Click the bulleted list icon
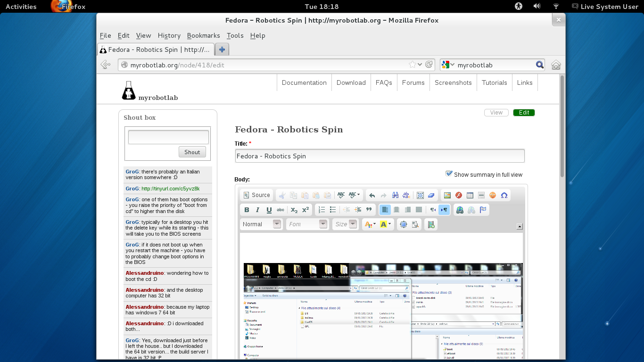The height and width of the screenshot is (362, 644). tap(333, 210)
